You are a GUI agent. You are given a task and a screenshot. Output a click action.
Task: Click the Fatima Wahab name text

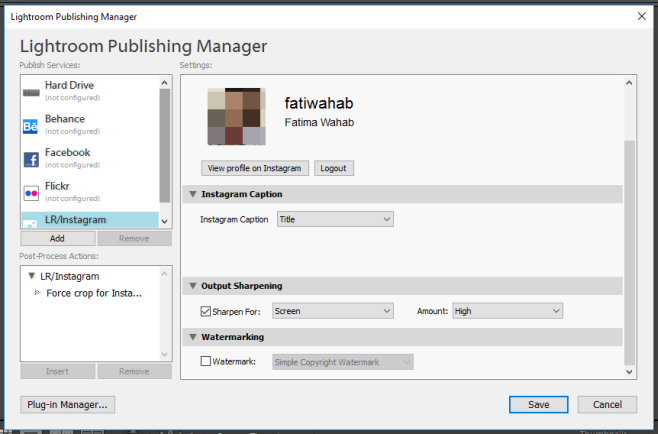pos(319,122)
